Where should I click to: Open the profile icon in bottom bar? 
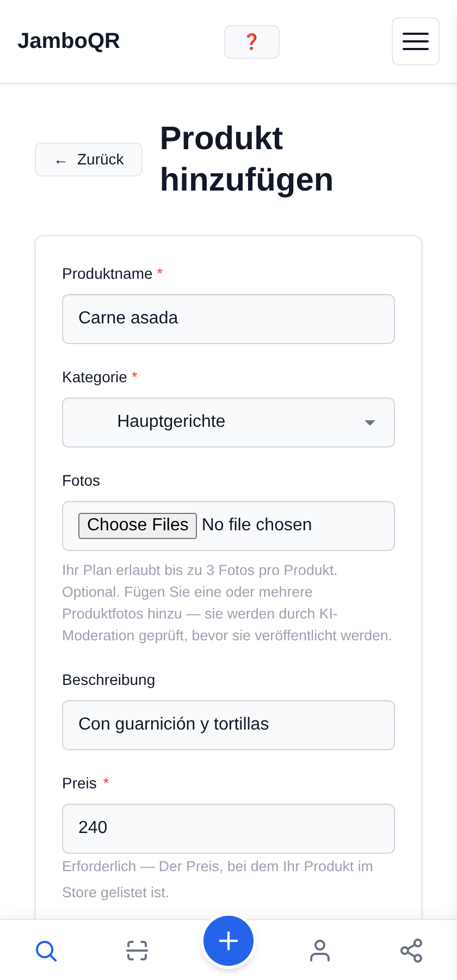(320, 951)
